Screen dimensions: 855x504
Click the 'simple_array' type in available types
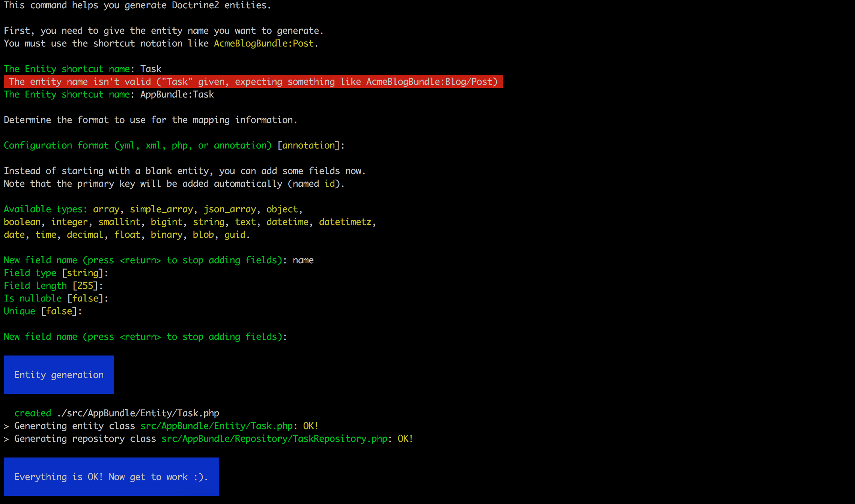pyautogui.click(x=161, y=209)
